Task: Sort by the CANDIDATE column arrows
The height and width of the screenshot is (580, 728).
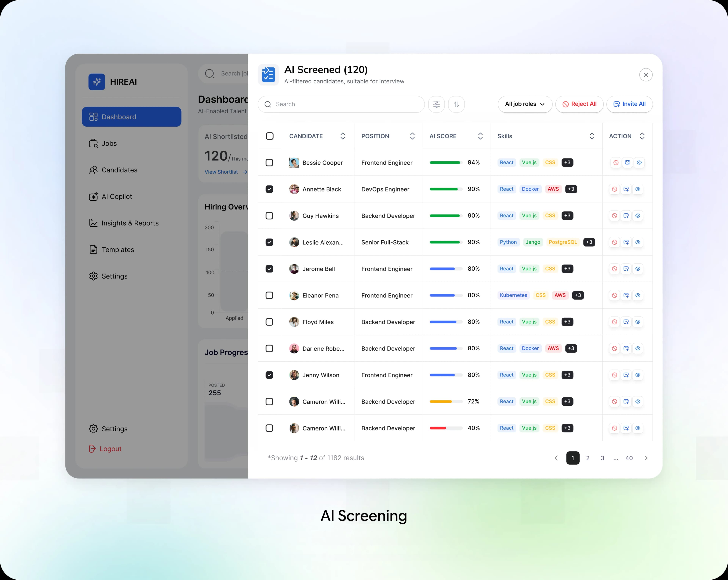Action: 343,136
